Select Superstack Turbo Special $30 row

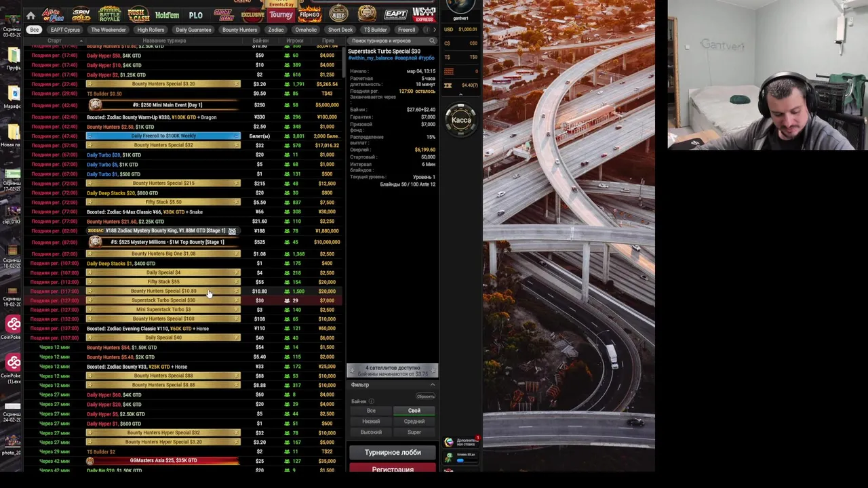183,300
